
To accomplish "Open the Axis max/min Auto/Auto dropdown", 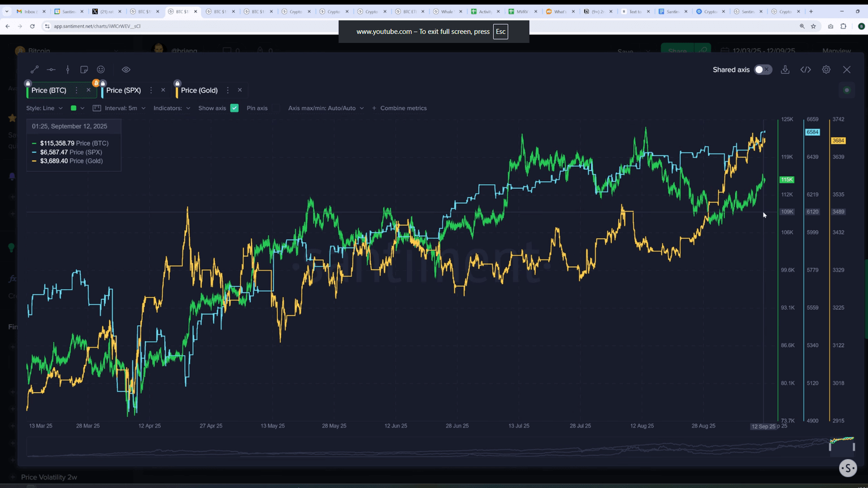I will pos(325,108).
